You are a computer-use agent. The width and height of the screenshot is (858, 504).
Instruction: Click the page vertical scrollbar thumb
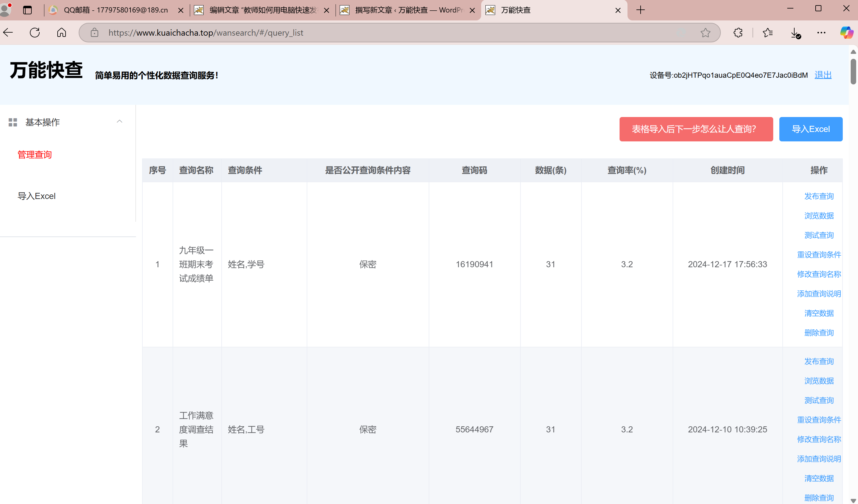coord(853,72)
